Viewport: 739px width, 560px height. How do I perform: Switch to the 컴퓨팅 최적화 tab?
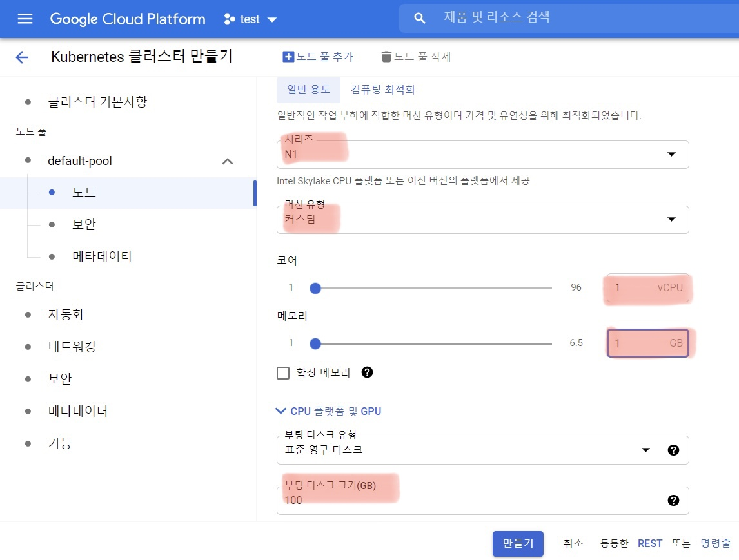coord(382,90)
